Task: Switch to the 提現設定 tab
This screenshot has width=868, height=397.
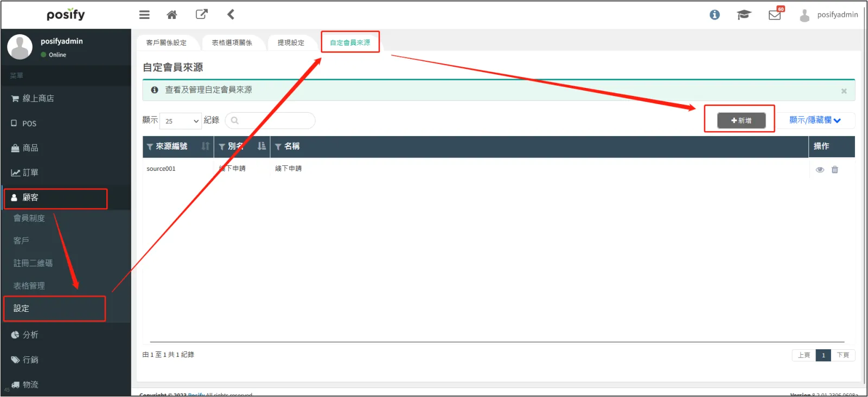Action: tap(291, 43)
